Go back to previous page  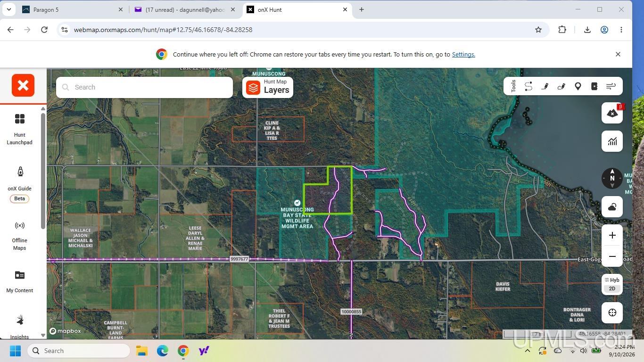tap(10, 30)
